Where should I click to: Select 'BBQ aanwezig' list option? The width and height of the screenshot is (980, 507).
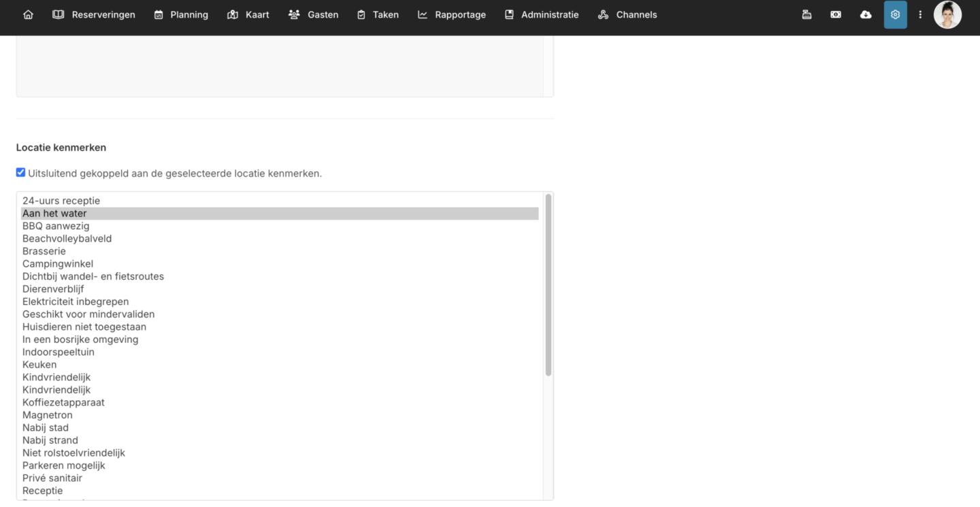point(56,226)
